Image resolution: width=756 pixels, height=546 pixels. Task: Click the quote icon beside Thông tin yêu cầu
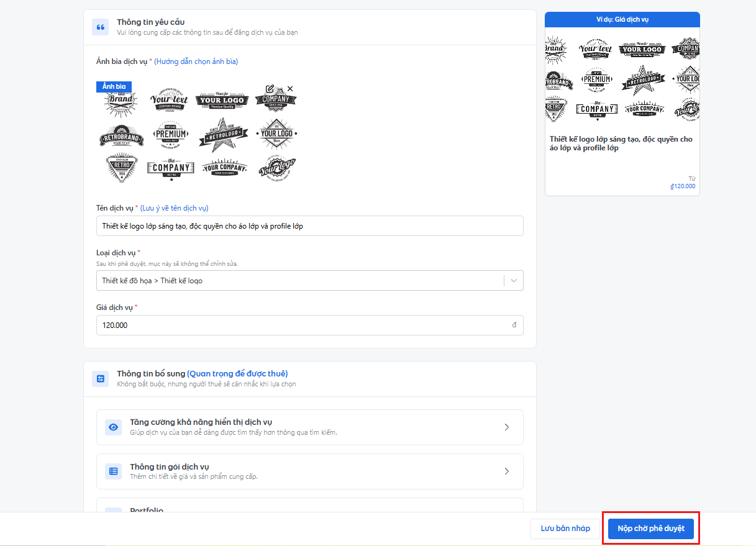100,27
